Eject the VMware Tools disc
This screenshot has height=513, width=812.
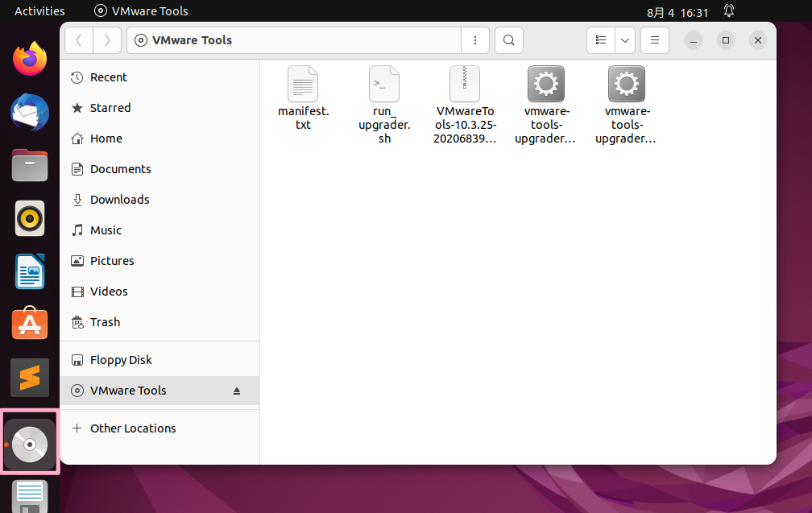coord(237,391)
